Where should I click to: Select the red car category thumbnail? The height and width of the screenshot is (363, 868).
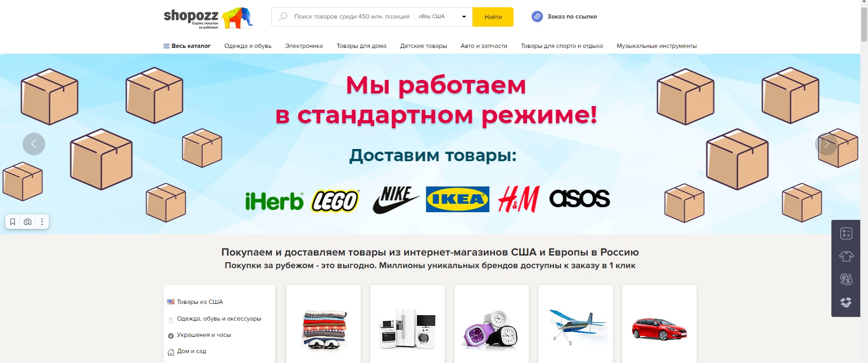point(659,329)
